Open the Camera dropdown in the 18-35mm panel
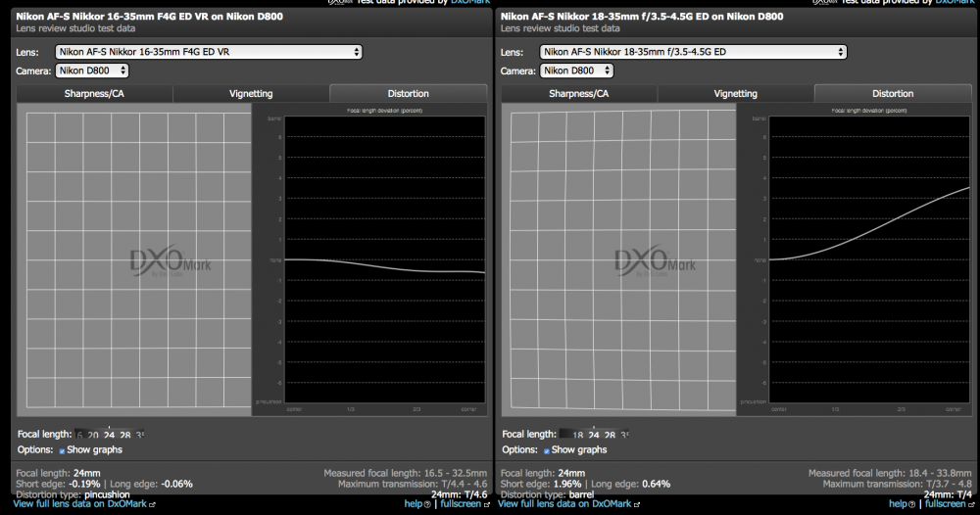Image resolution: width=980 pixels, height=515 pixels. (577, 70)
